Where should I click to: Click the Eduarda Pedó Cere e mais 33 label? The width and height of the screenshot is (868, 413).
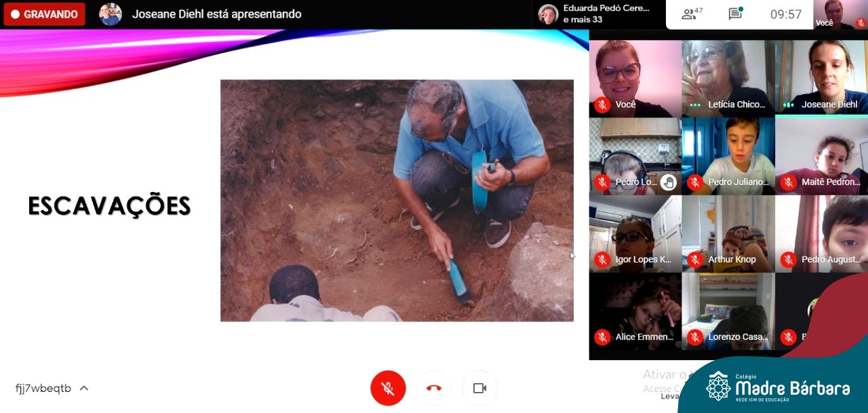click(606, 14)
